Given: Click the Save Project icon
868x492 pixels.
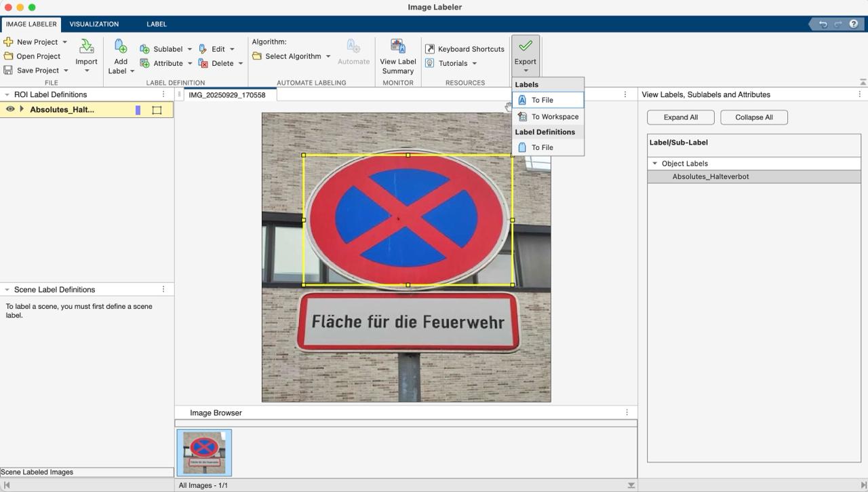Looking at the screenshot, I should click(9, 70).
